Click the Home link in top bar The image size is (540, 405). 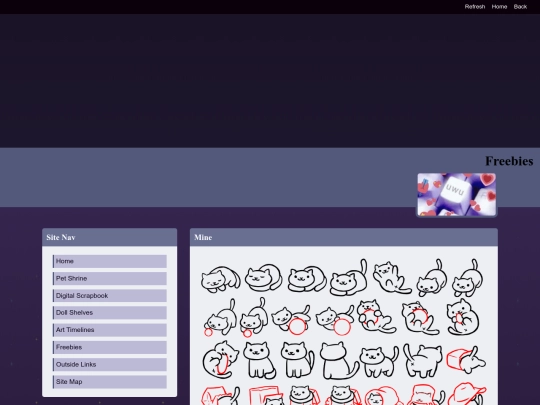(499, 7)
